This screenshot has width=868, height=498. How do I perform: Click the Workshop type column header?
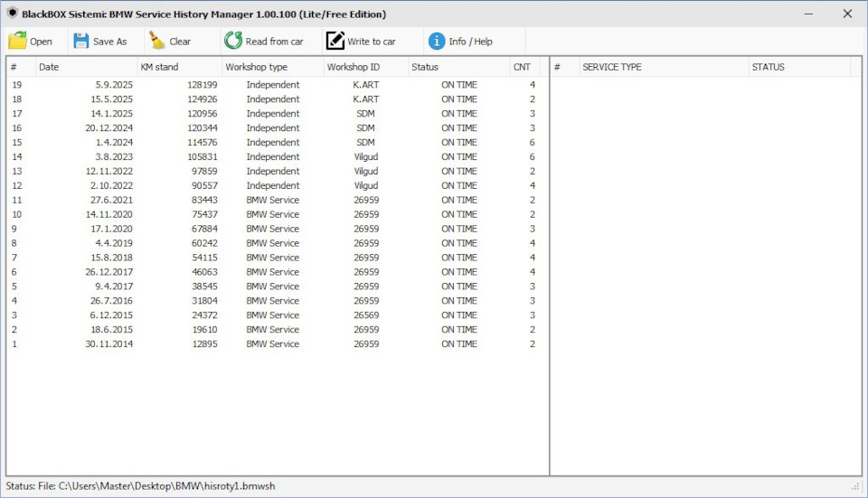pyautogui.click(x=272, y=67)
